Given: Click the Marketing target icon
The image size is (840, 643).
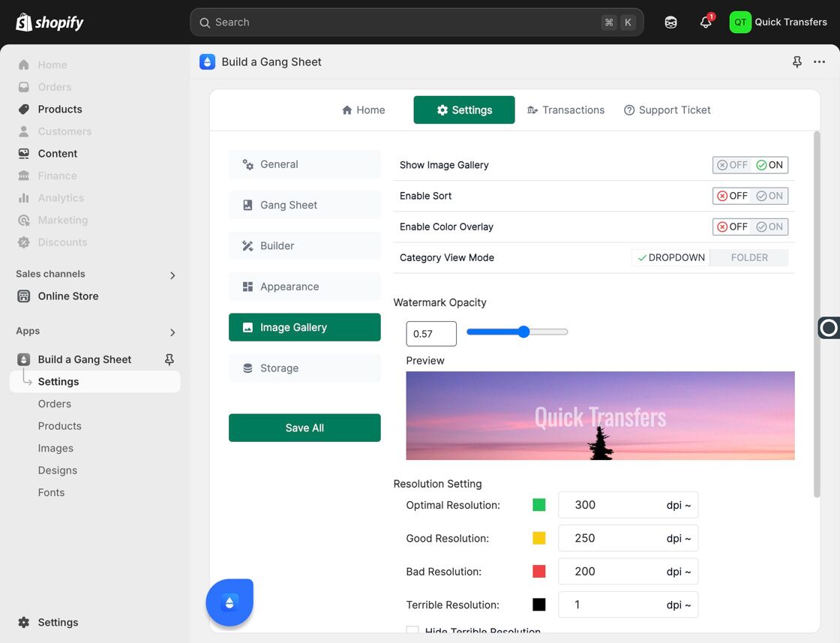Looking at the screenshot, I should coord(23,221).
